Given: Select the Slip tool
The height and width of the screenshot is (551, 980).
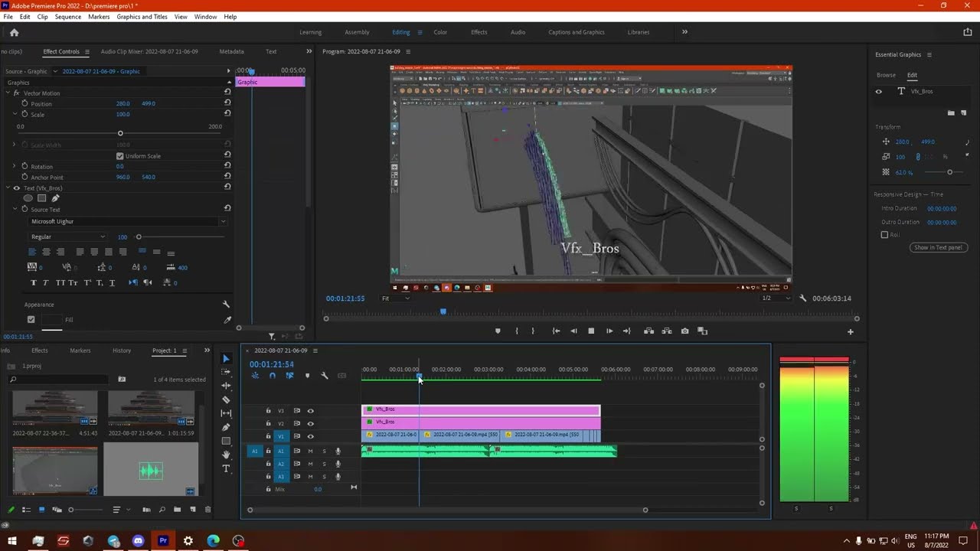Looking at the screenshot, I should (226, 413).
